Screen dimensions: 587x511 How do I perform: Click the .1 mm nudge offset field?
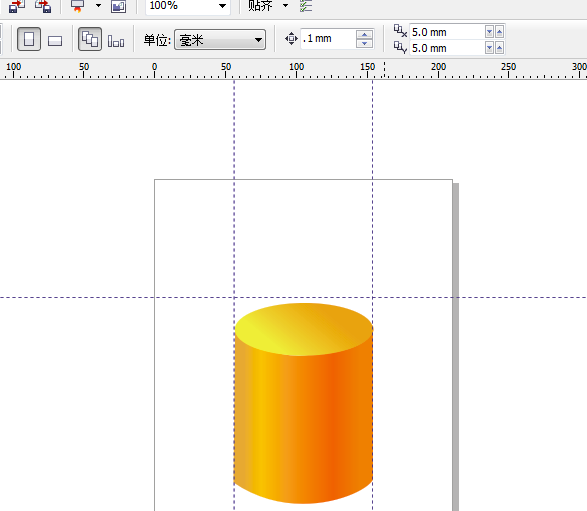click(x=328, y=39)
